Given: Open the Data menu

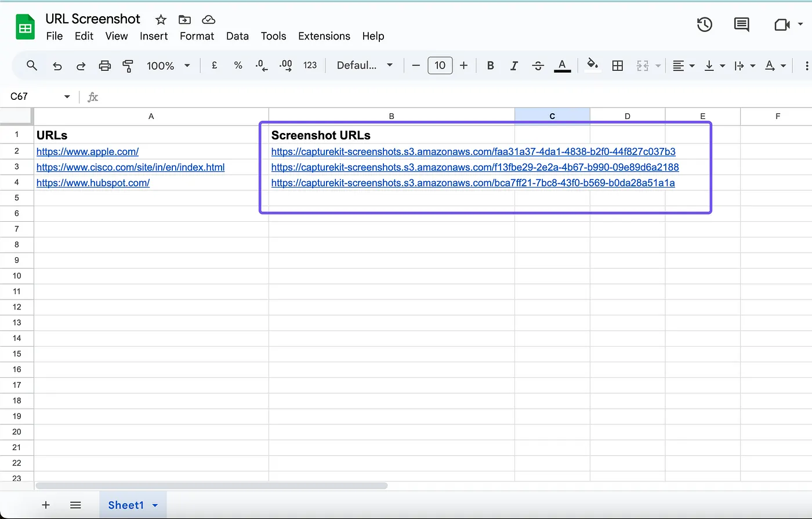Looking at the screenshot, I should click(x=237, y=36).
